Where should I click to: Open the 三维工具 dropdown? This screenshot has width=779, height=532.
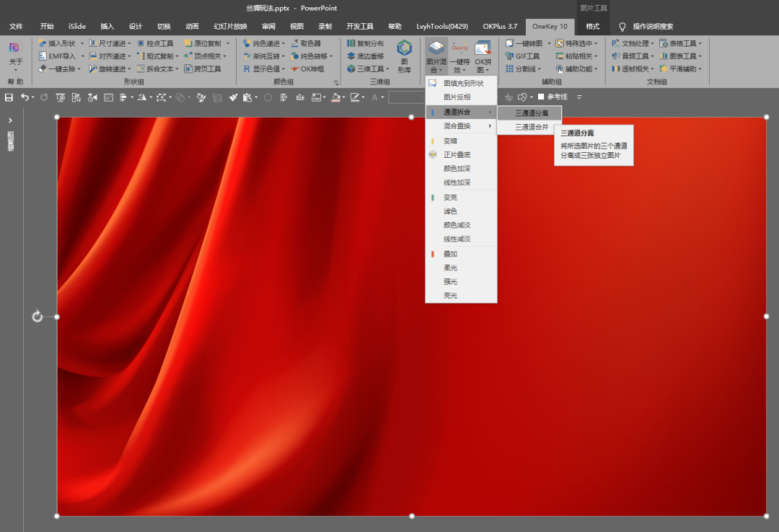[x=387, y=69]
